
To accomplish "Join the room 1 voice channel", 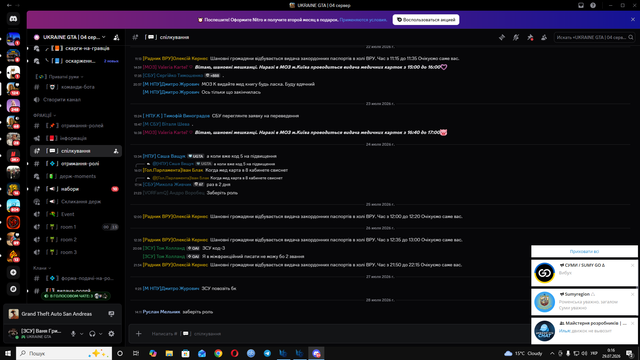I will (76, 227).
